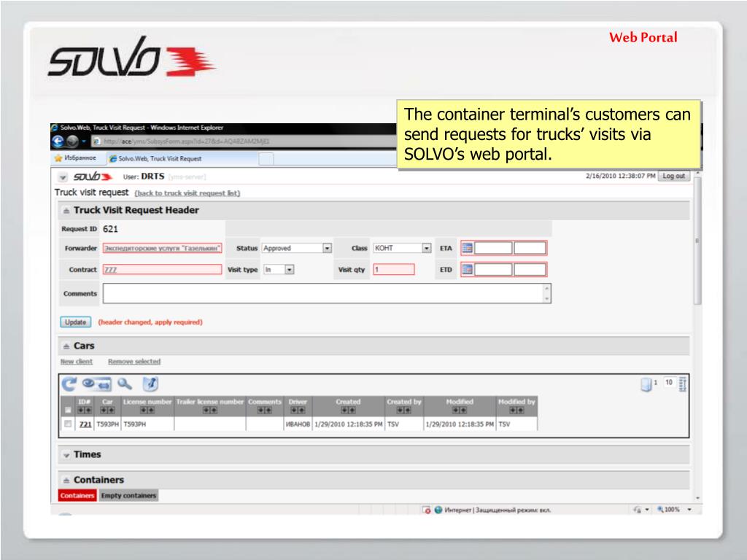Click the Internet zone globe icon
747x560 pixels.
(x=438, y=510)
